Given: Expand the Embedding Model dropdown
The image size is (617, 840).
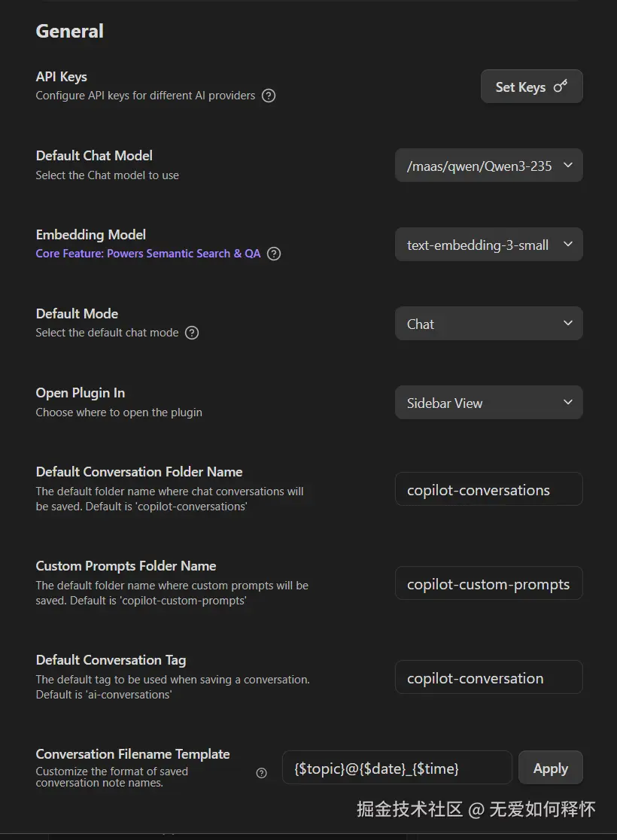Looking at the screenshot, I should 488,245.
